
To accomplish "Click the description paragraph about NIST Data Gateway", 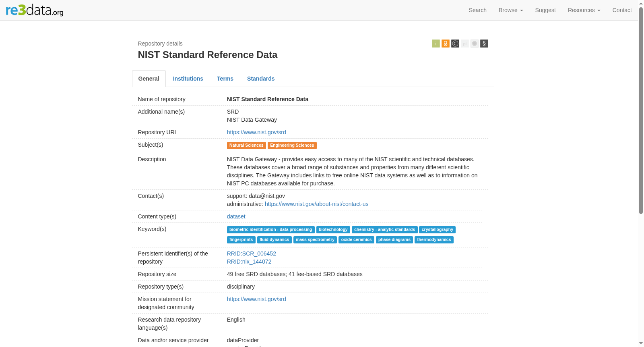I will pyautogui.click(x=352, y=171).
